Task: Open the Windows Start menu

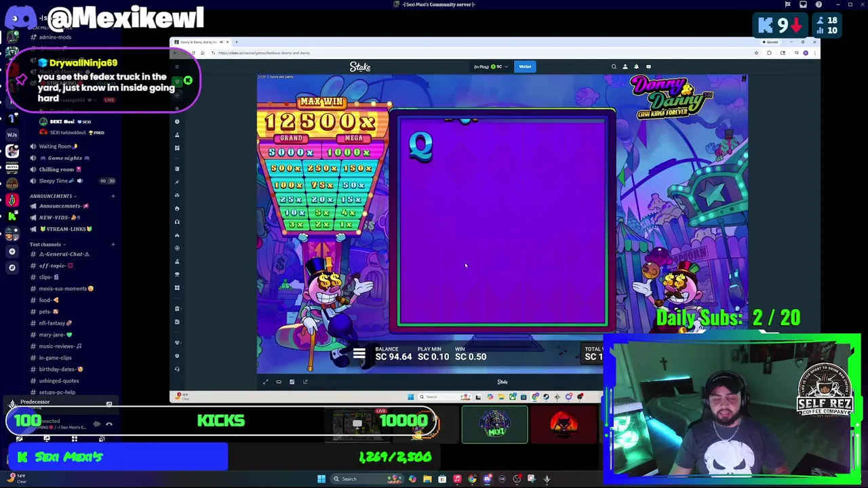Action: tap(321, 479)
